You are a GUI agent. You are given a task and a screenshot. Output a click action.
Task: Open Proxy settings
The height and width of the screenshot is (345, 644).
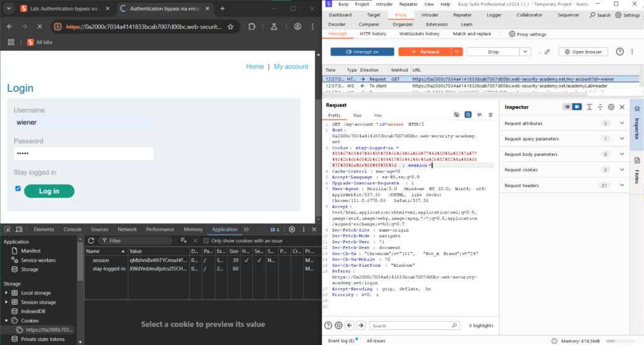pos(528,34)
